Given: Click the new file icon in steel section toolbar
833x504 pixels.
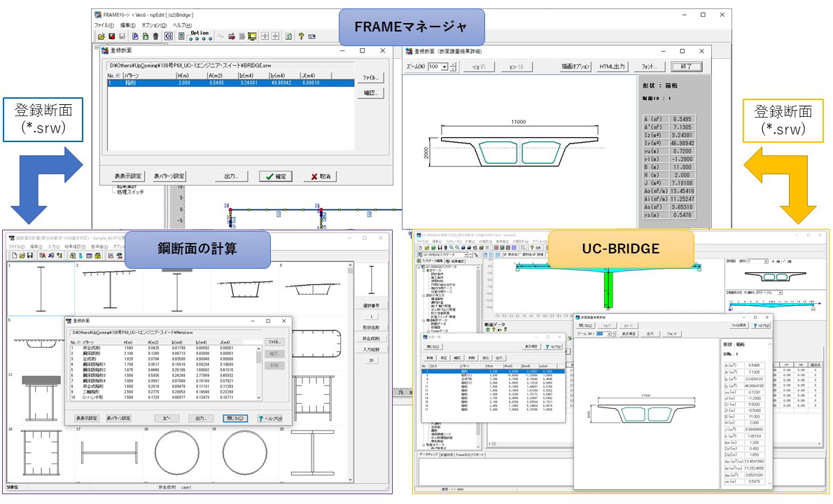Looking at the screenshot, I should (x=14, y=255).
